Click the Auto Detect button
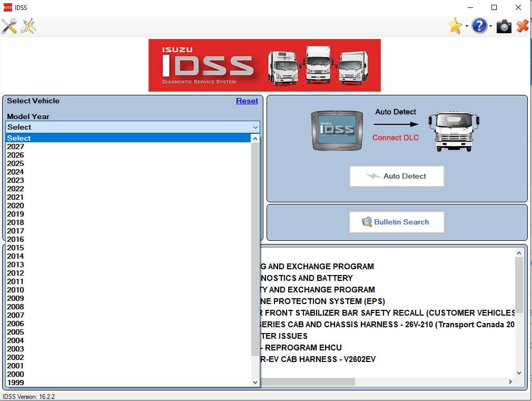532x401 pixels. 397,176
